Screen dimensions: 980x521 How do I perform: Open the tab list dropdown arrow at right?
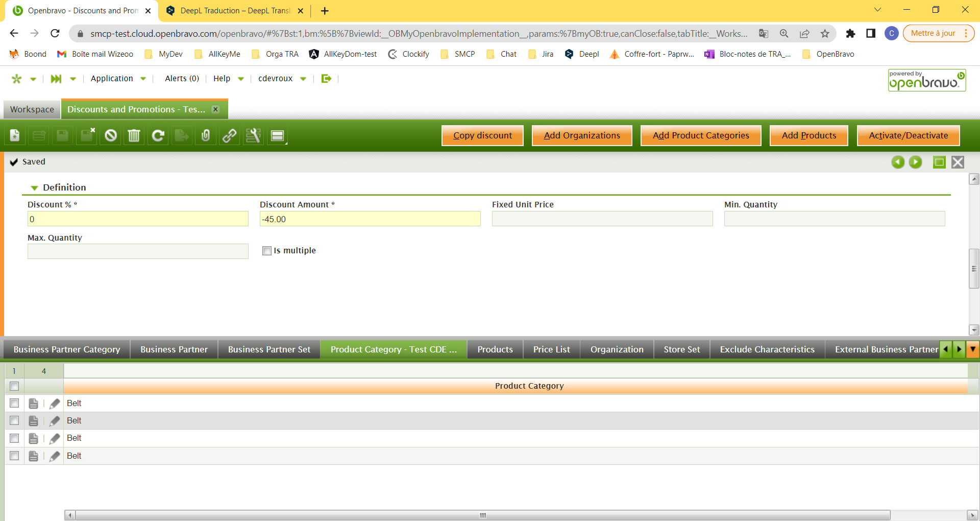point(973,349)
